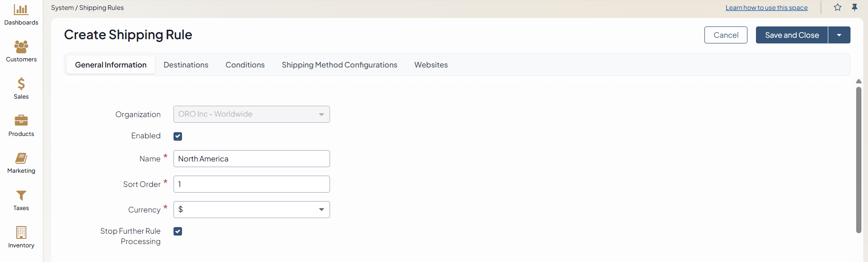Go to the Marketing sidebar section
This screenshot has height=262, width=868.
click(x=21, y=158)
